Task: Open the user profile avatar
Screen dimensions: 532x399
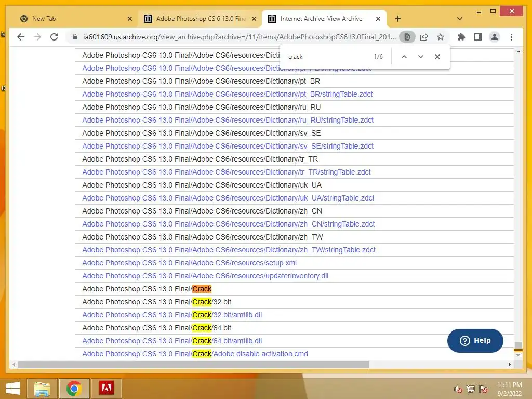Action: pos(495,37)
